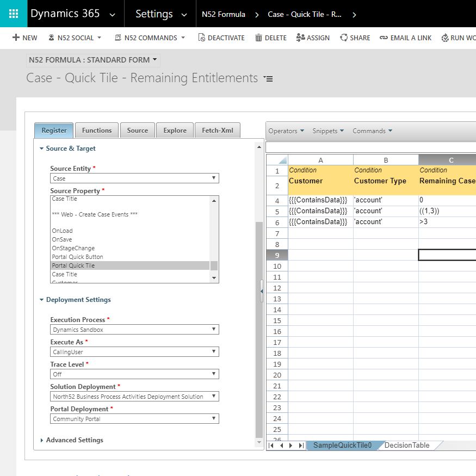
Task: Open the N52 SOCIAL menu
Action: [75, 38]
